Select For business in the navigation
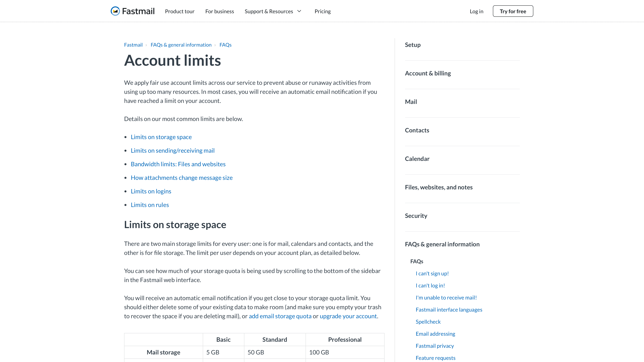 (x=220, y=11)
